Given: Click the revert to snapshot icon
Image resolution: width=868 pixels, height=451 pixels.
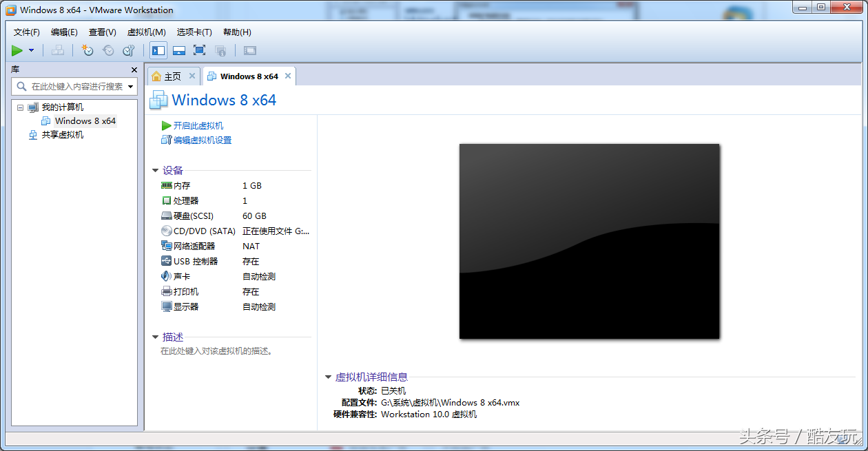Looking at the screenshot, I should point(108,50).
